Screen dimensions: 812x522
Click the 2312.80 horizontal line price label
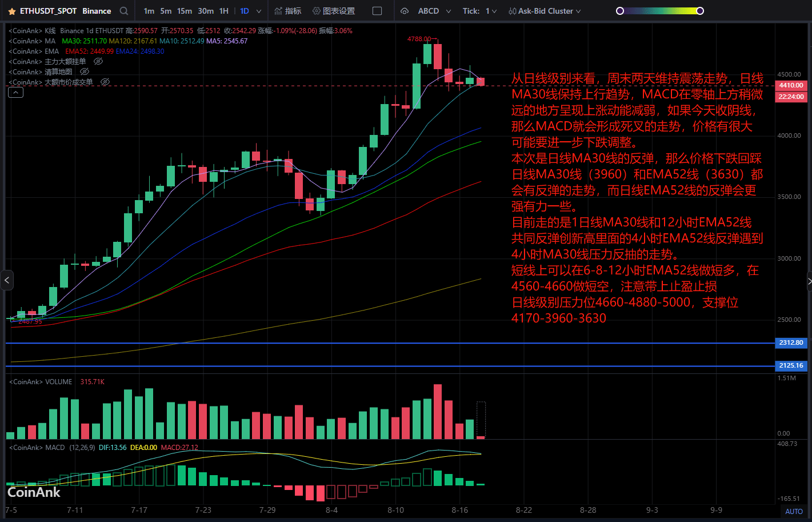click(x=791, y=342)
